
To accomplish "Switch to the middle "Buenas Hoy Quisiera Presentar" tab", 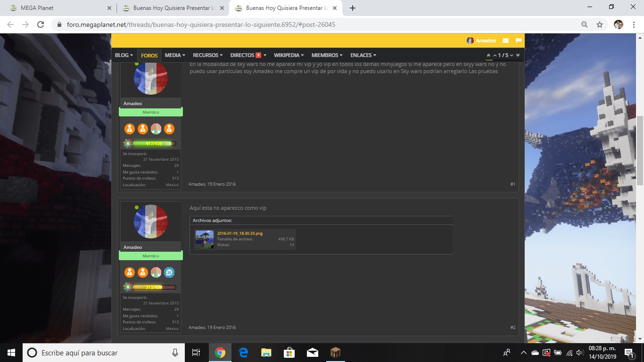I will 173,8.
